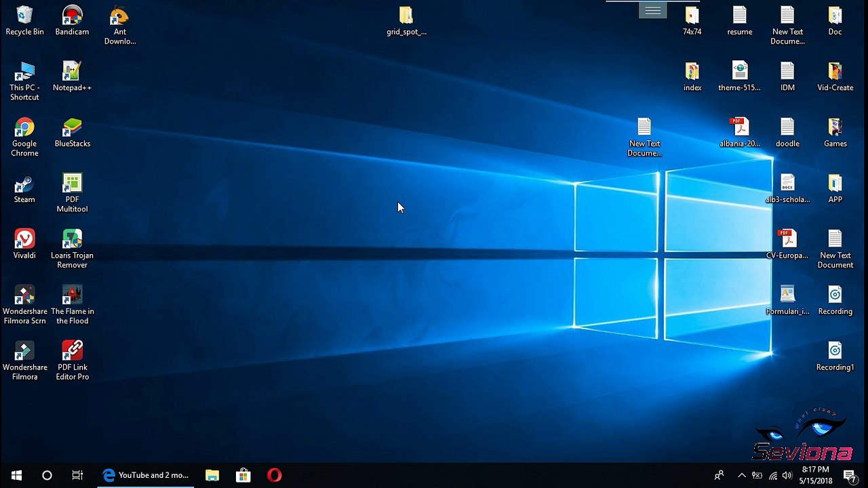
Task: Select the Vivaldi browser desktop icon
Action: [24, 245]
